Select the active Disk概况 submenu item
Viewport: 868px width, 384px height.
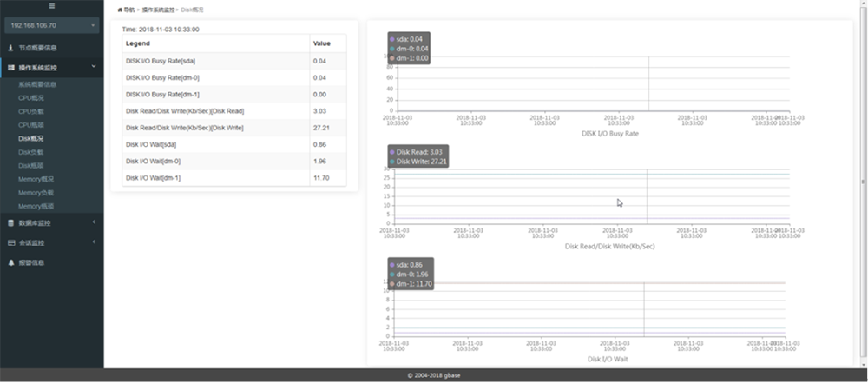31,139
